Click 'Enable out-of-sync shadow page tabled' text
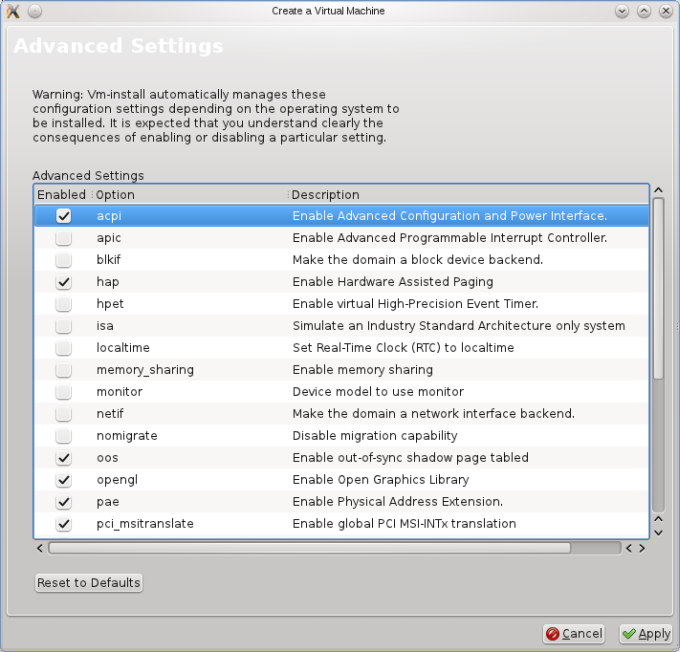 pyautogui.click(x=411, y=458)
